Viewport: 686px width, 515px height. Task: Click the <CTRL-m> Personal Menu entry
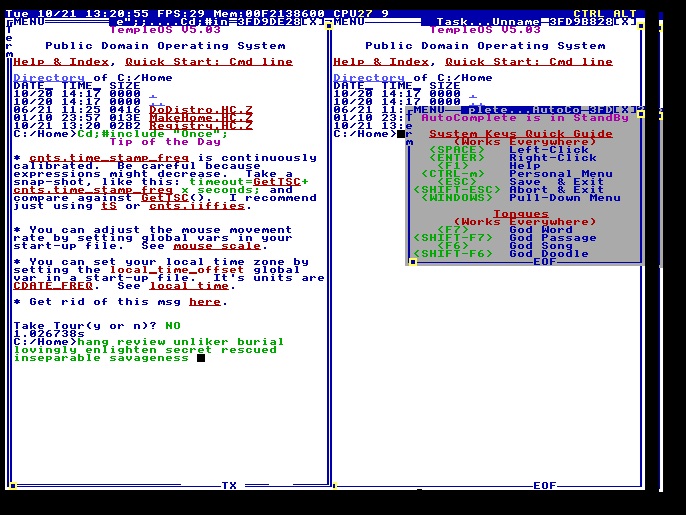click(x=517, y=174)
